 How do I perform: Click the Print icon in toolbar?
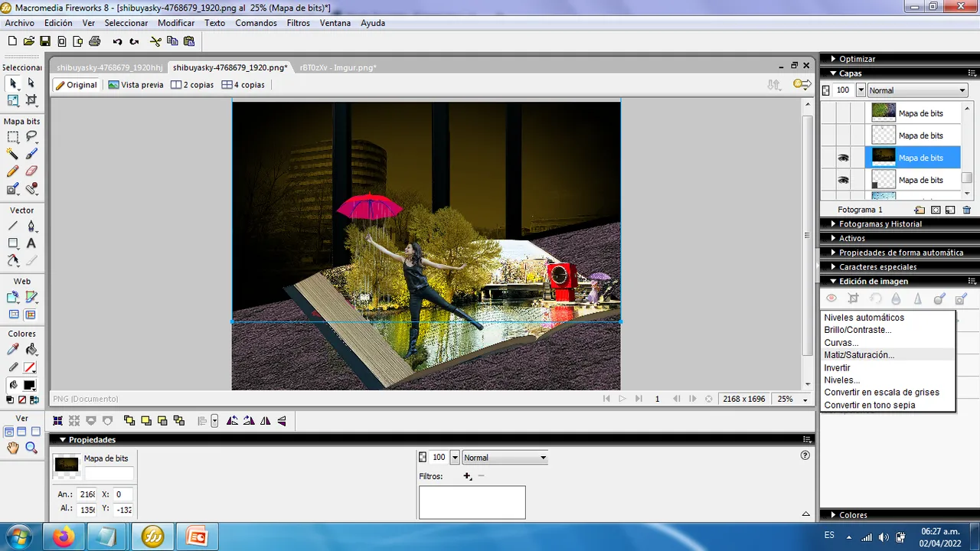[95, 41]
